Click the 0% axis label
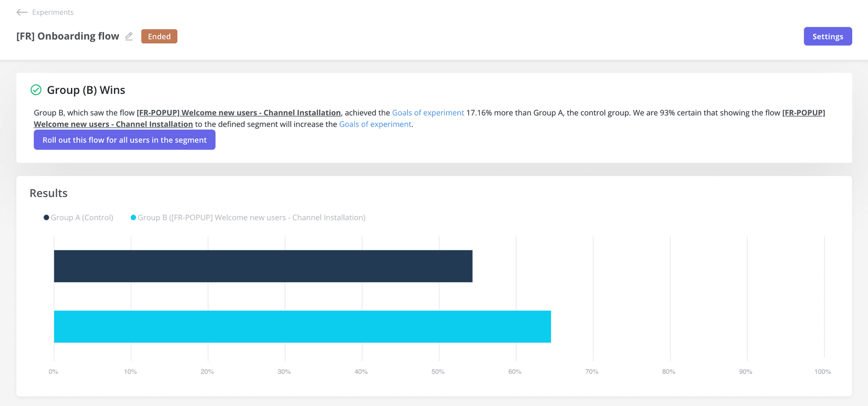Image resolution: width=868 pixels, height=406 pixels. pos(53,372)
